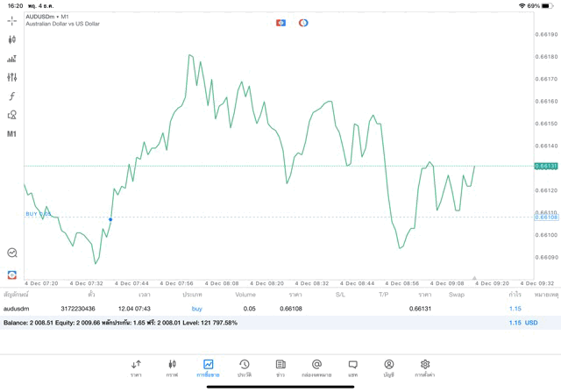Viewport: 561px width, 392px height.
Task: Open the M1 timeframe selector
Action: 12,134
